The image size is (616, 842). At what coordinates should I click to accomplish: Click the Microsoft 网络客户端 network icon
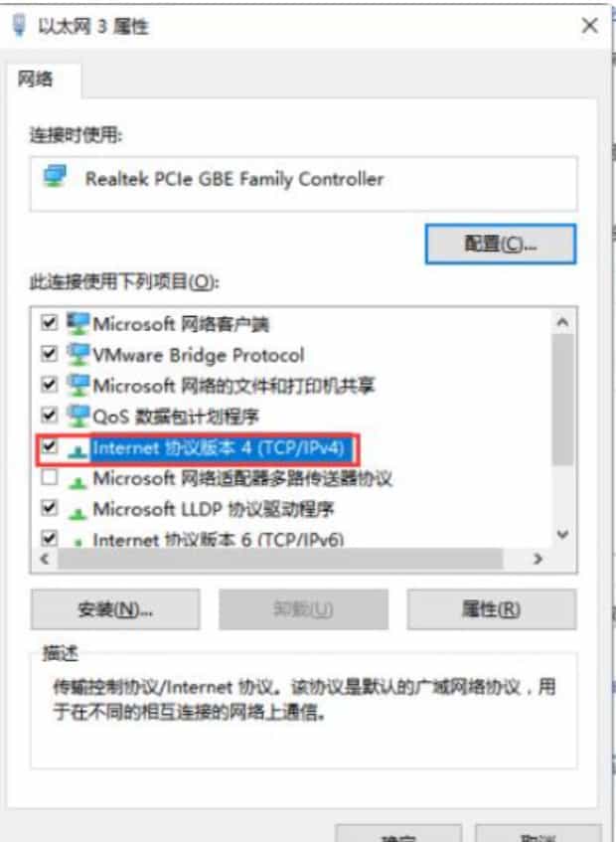77,323
